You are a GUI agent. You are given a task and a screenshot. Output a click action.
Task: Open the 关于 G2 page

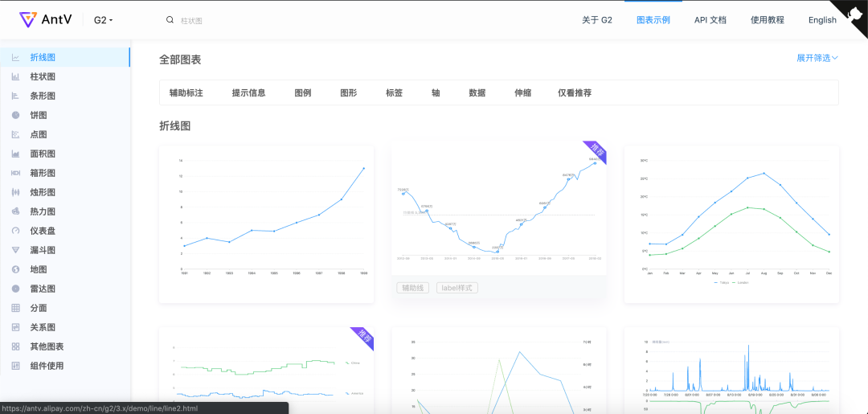click(x=596, y=20)
